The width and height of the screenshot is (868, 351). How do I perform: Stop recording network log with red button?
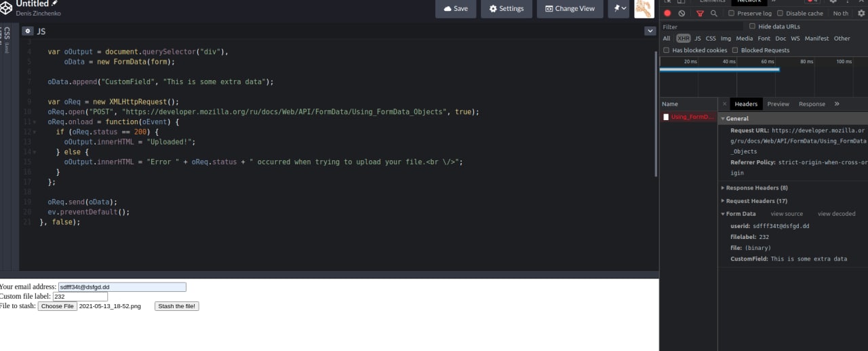coord(667,13)
